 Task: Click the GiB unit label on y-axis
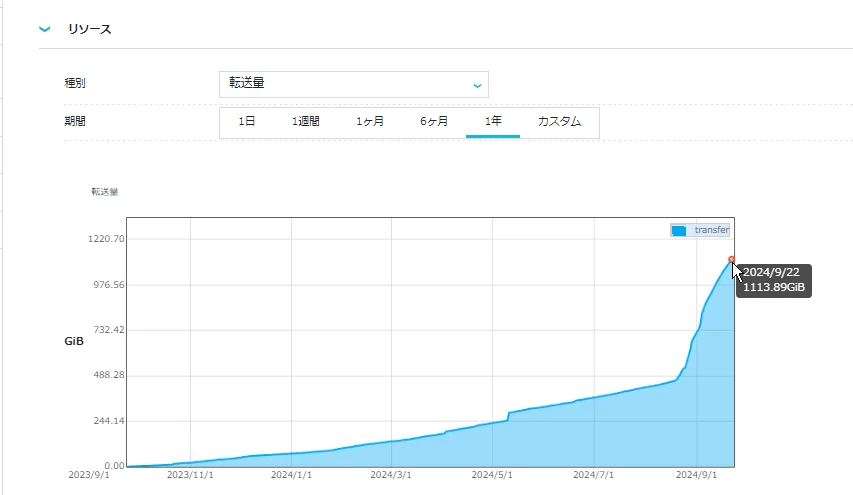coord(73,342)
